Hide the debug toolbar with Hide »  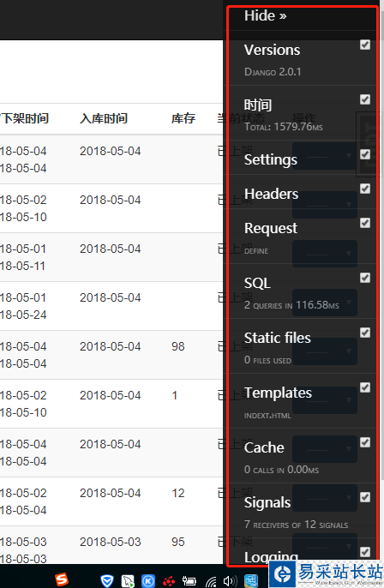(265, 15)
